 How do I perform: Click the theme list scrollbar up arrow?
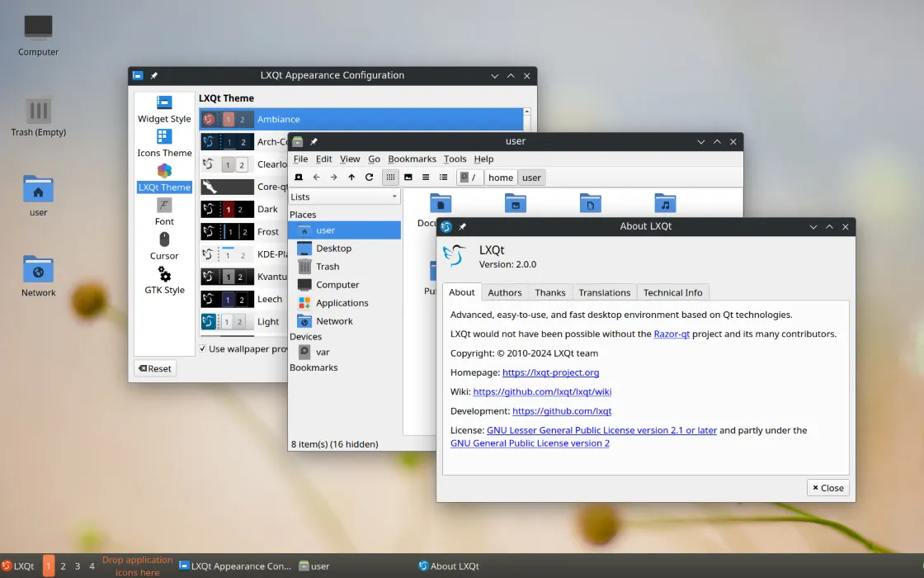(527, 111)
